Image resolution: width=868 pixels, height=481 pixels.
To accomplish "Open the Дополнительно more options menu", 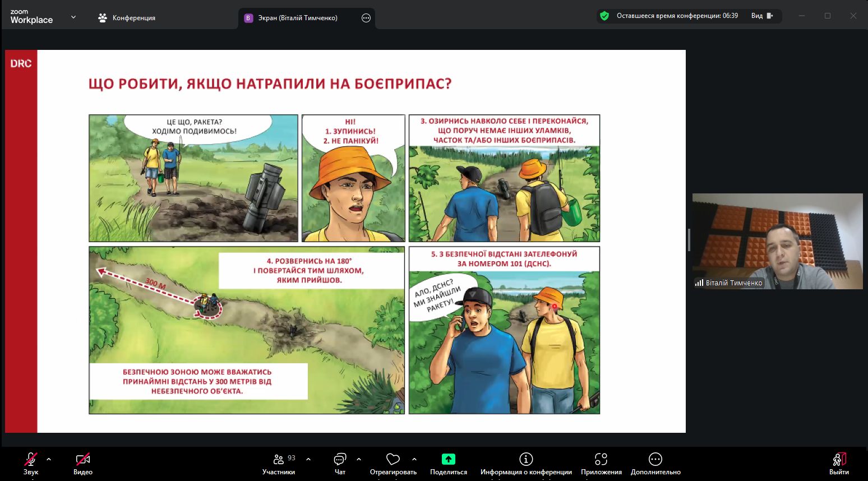I will point(655,460).
